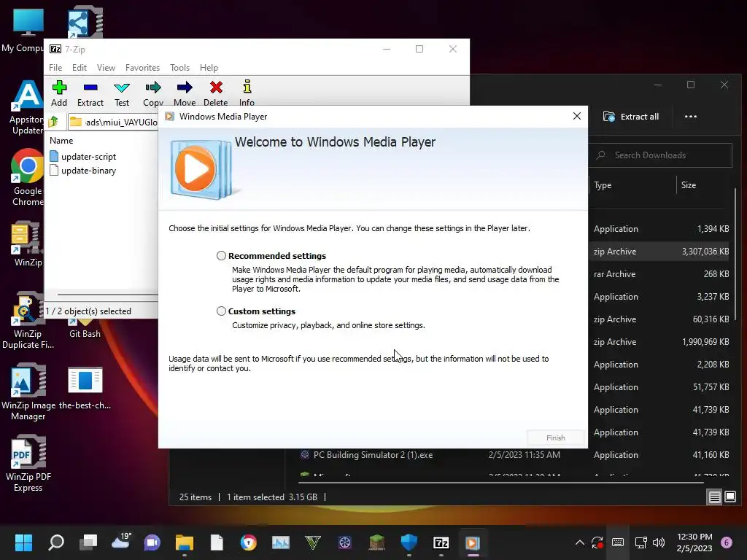Open Info in 7-Zip toolbar
Image resolution: width=747 pixels, height=560 pixels.
pos(247,93)
